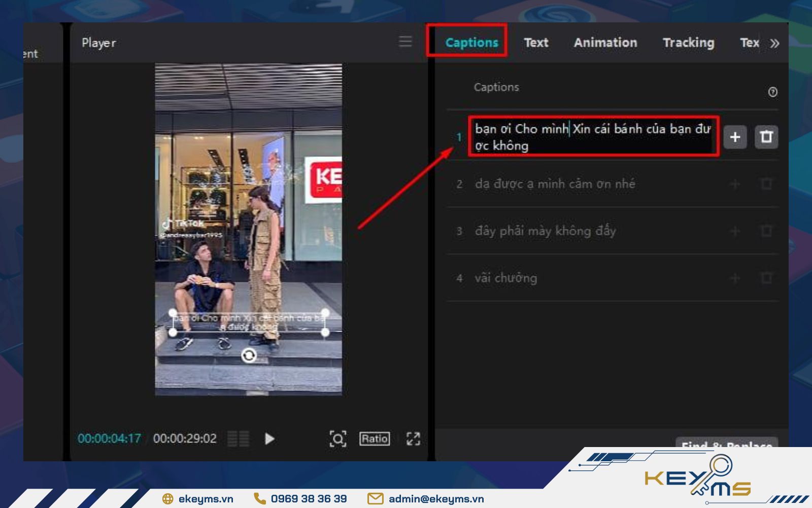This screenshot has width=812, height=508.
Task: Open the Player panel hamburger menu
Action: pyautogui.click(x=405, y=42)
